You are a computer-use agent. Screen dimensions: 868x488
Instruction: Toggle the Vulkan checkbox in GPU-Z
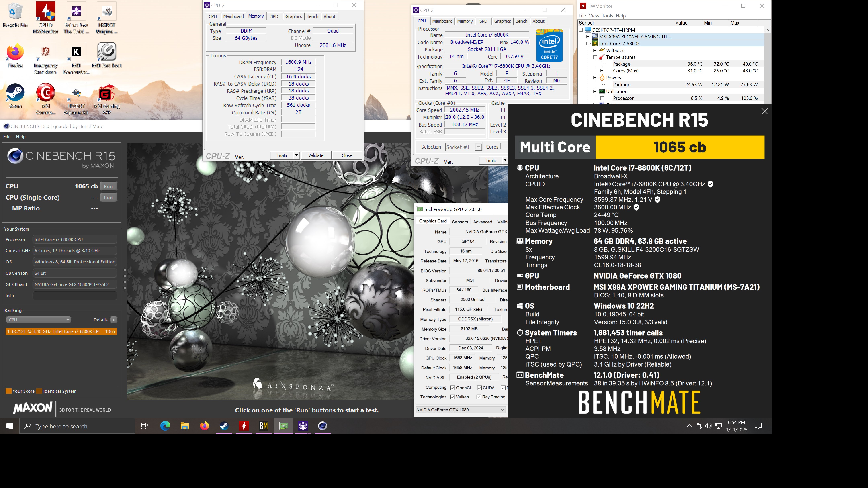click(452, 397)
